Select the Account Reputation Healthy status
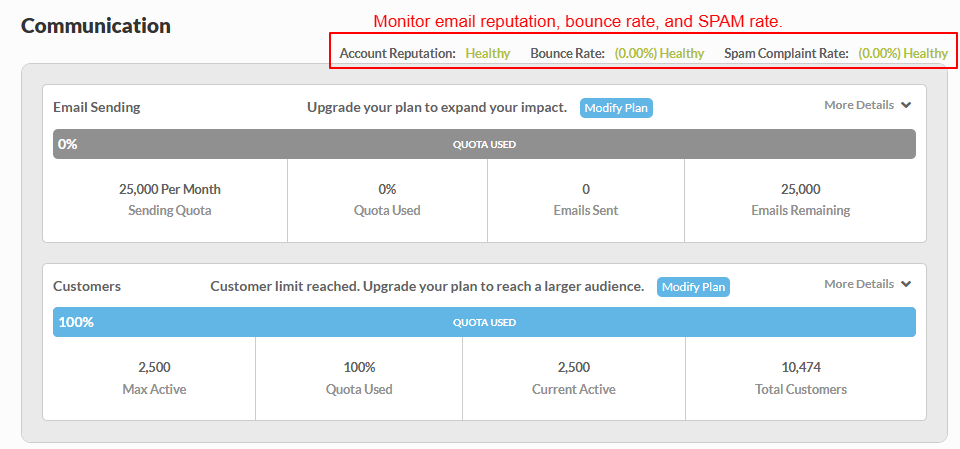The height and width of the screenshot is (449, 960). click(x=488, y=53)
